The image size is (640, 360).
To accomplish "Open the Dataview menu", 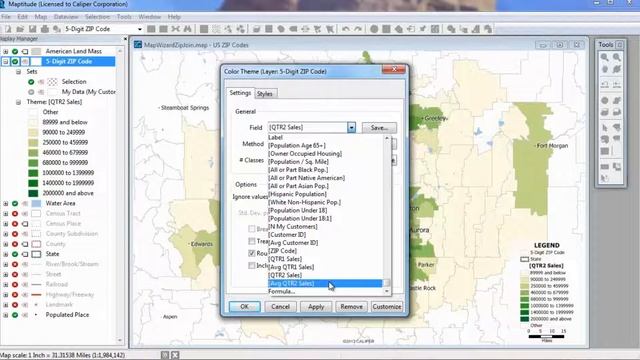I will click(66, 17).
